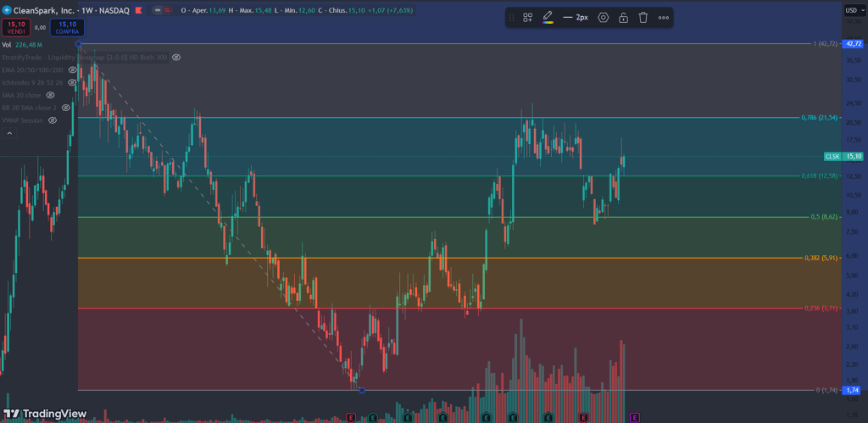Show the StratifyTrade Liquidity Heatmap indicator
Image resolution: width=868 pixels, height=423 pixels.
click(176, 58)
